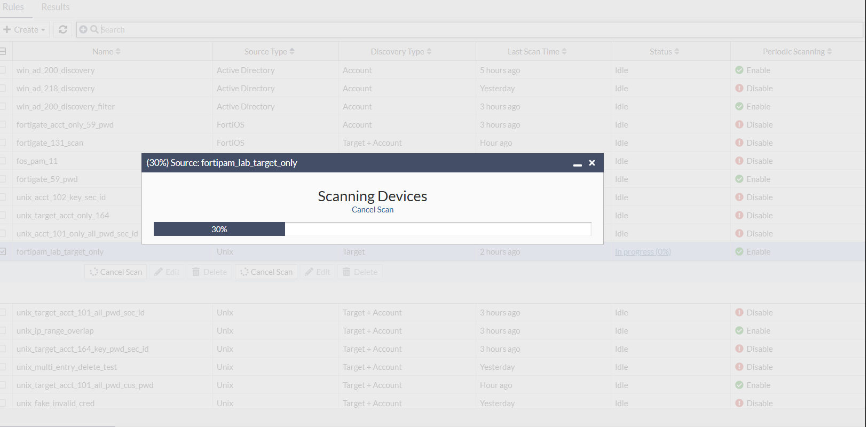Click the magnifier icon in the search bar

[x=94, y=29]
